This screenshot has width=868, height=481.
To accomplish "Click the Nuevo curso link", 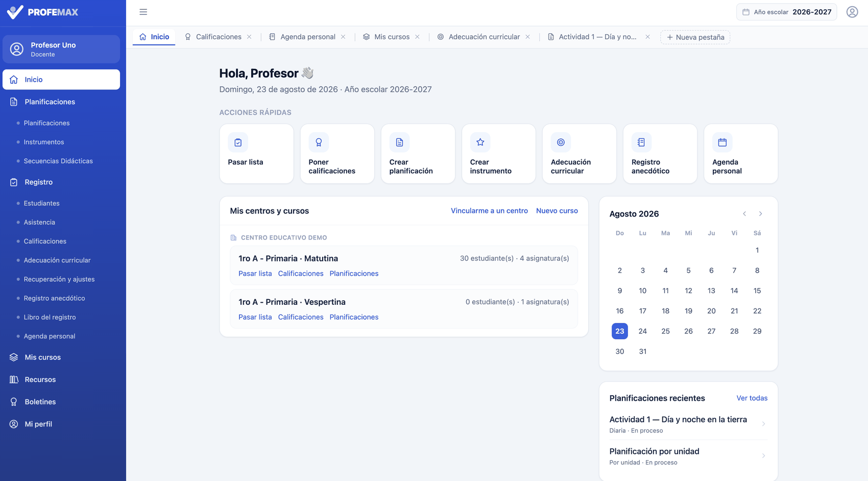I will point(557,211).
